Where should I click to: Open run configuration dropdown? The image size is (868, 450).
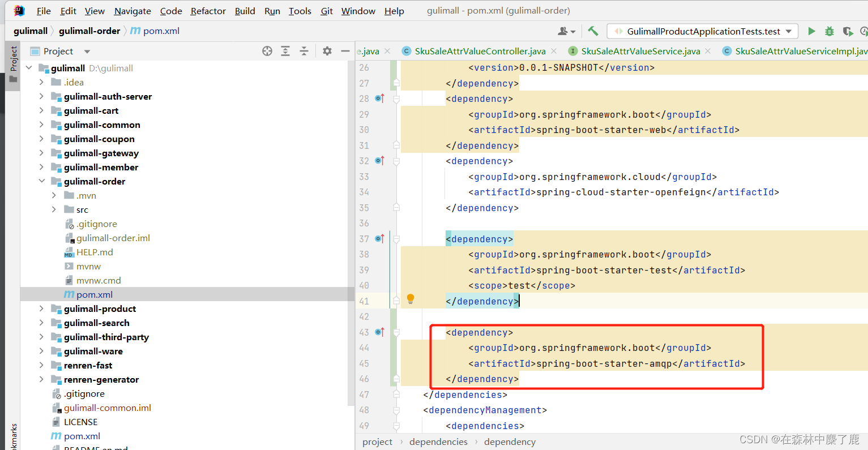pyautogui.click(x=789, y=31)
